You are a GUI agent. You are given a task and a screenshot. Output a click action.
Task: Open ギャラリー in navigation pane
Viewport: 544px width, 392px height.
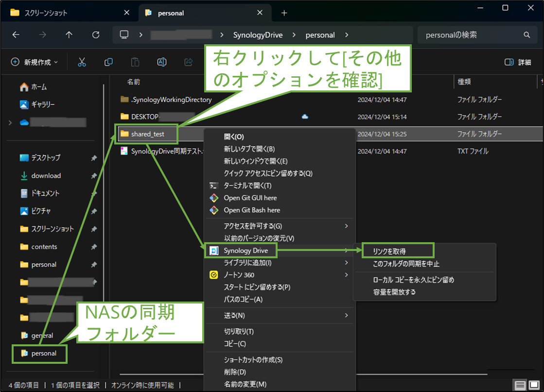37,104
